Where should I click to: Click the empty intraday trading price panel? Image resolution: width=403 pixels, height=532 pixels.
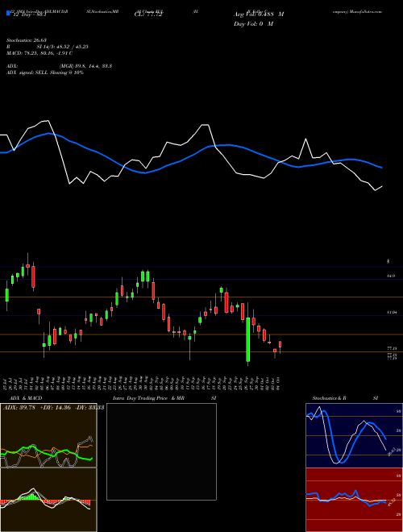(x=161, y=451)
